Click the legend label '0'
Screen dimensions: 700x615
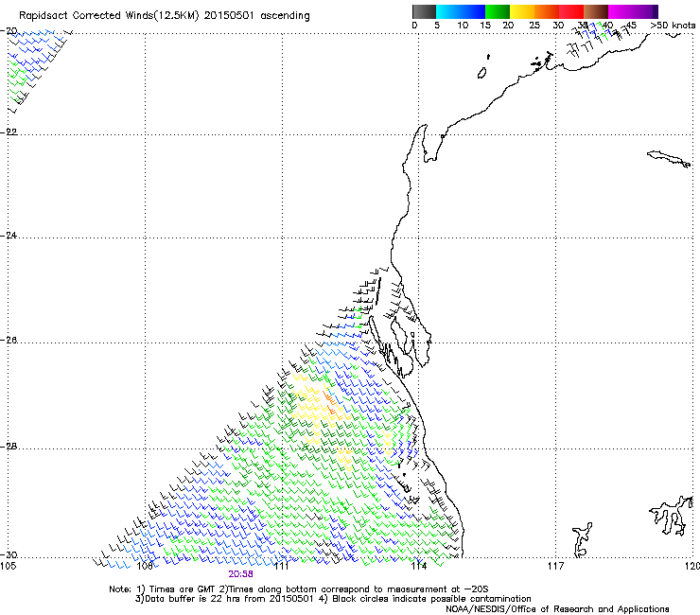(414, 26)
